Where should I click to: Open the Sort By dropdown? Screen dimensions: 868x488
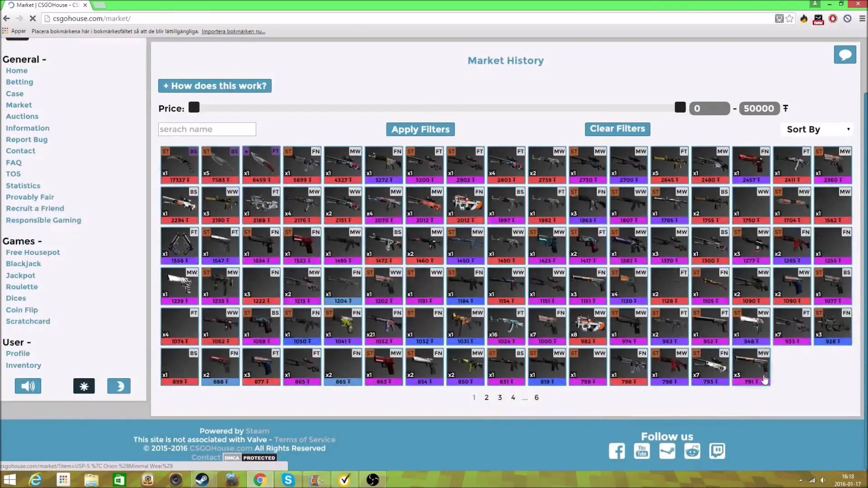(817, 129)
